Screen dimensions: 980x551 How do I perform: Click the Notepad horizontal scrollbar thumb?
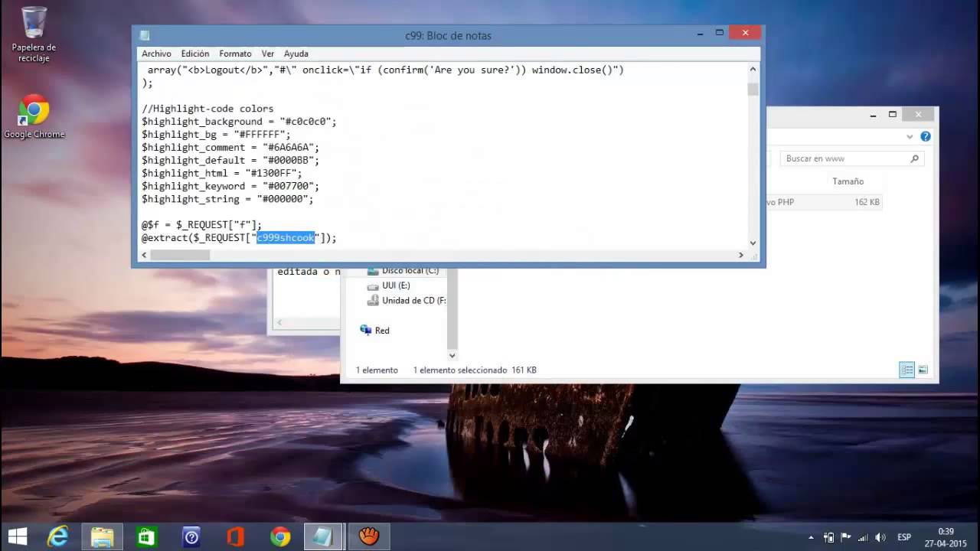pos(180,255)
